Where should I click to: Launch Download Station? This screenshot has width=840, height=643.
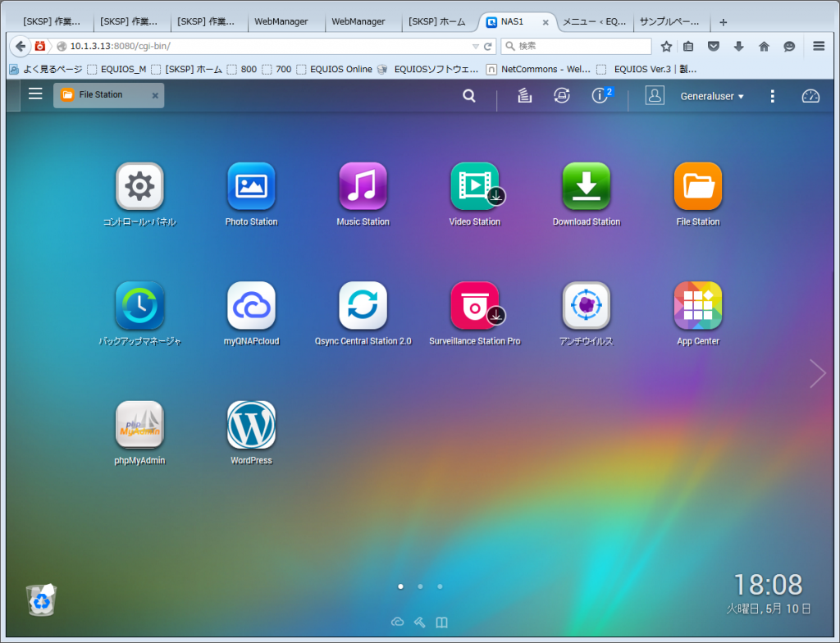(586, 186)
